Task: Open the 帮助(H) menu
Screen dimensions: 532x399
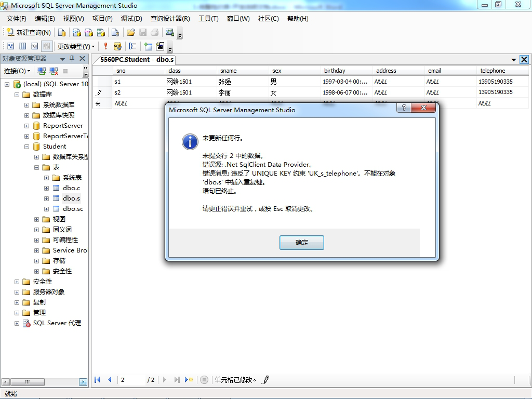Action: (x=298, y=19)
